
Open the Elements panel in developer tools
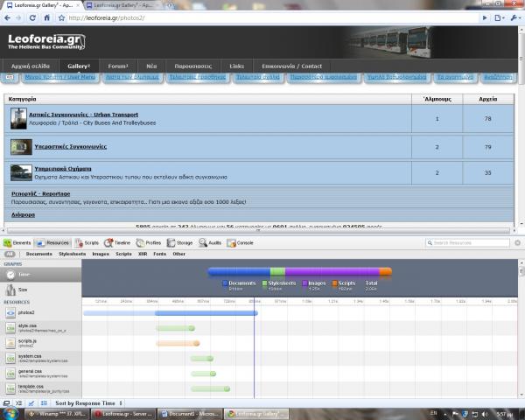tap(17, 242)
